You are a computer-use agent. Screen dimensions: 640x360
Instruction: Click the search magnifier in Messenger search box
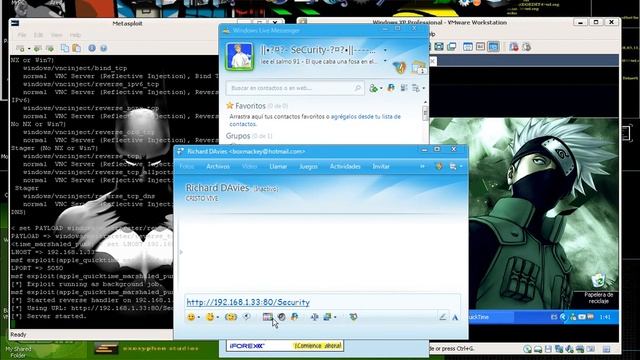358,88
